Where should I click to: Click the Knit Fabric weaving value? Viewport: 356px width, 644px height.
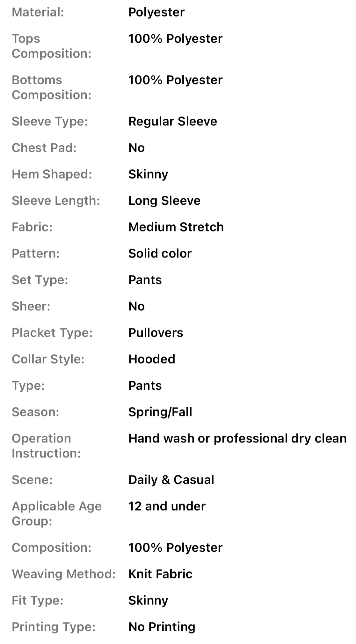click(x=160, y=574)
